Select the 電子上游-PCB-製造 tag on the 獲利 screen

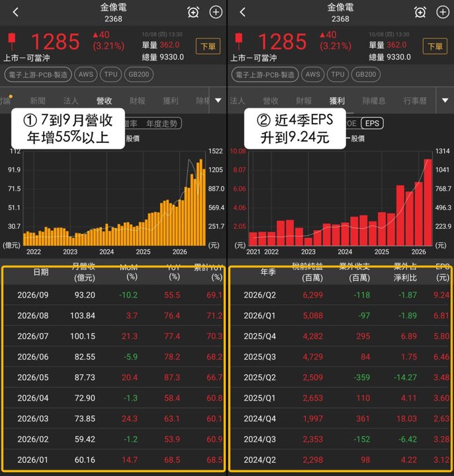265,74
